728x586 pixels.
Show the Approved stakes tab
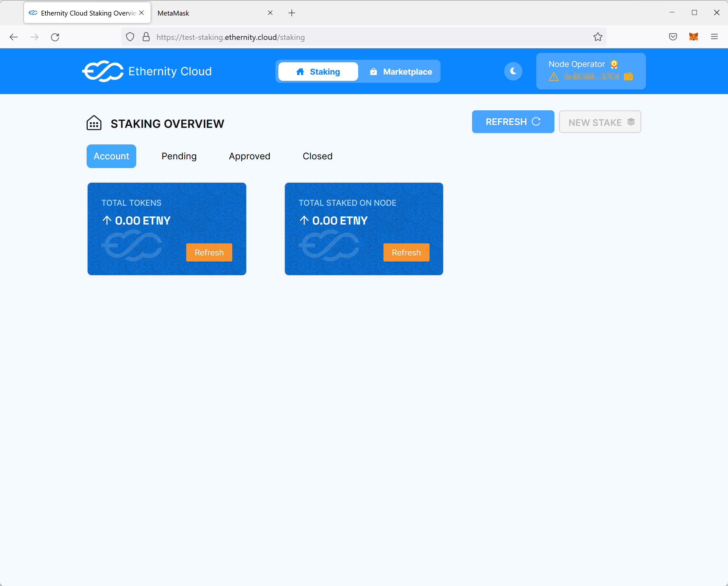tap(249, 156)
